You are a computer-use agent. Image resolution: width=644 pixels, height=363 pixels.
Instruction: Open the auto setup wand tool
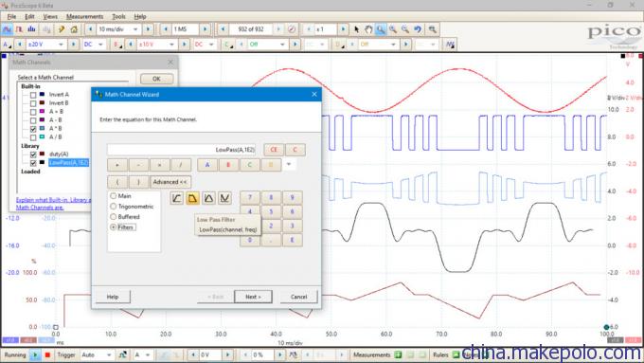(62, 29)
